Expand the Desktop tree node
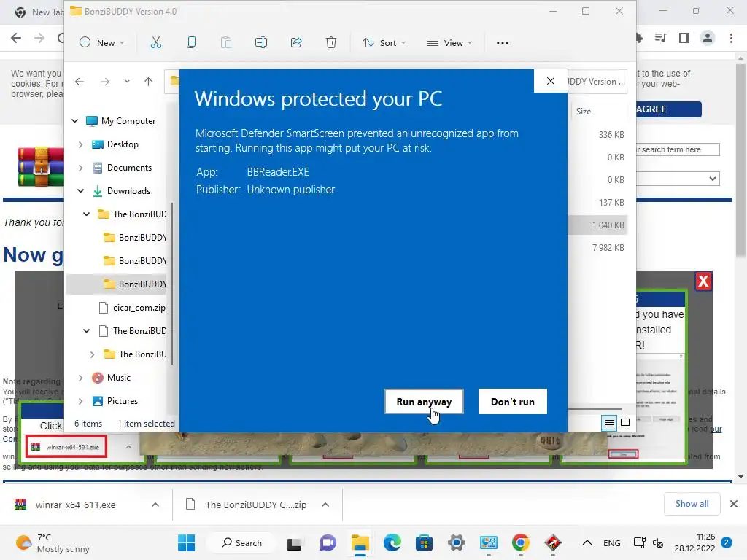The image size is (747, 560). click(80, 144)
